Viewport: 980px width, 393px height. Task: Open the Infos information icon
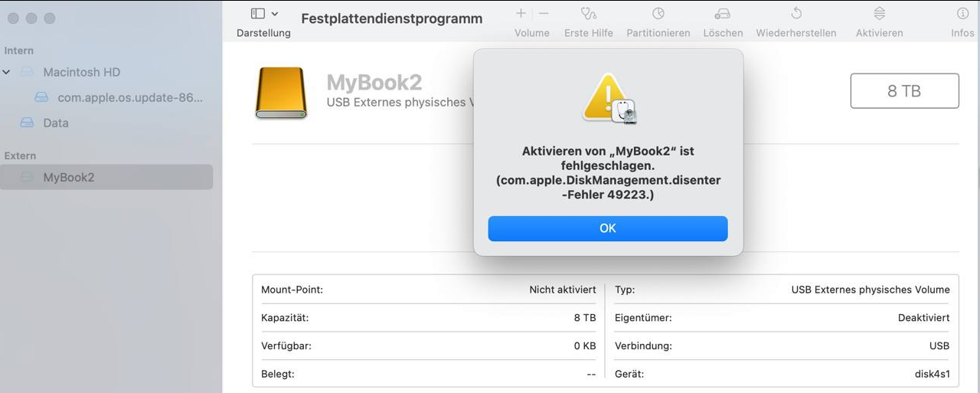tap(962, 14)
